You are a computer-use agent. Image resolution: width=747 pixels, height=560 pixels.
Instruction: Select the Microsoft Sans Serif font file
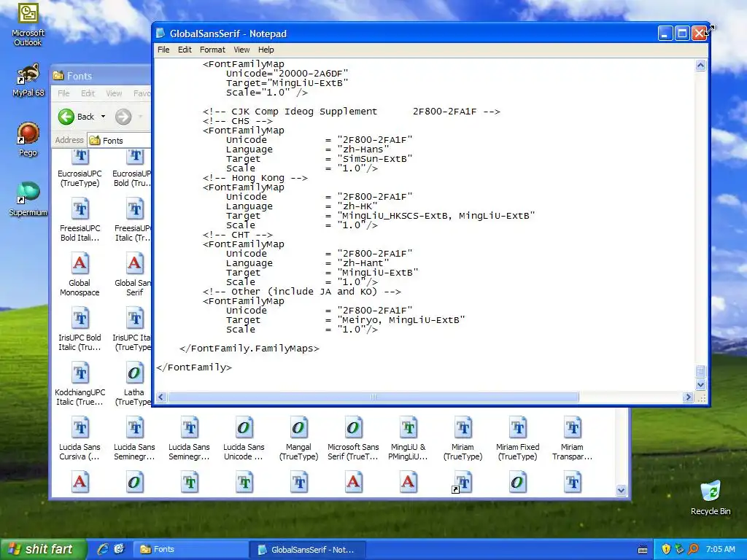tap(353, 440)
